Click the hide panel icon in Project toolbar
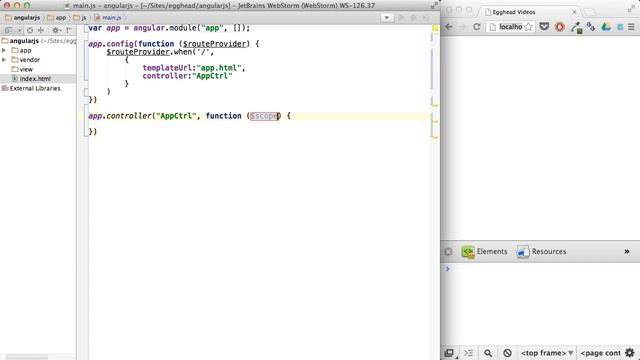This screenshot has height=360, width=640. tap(69, 30)
